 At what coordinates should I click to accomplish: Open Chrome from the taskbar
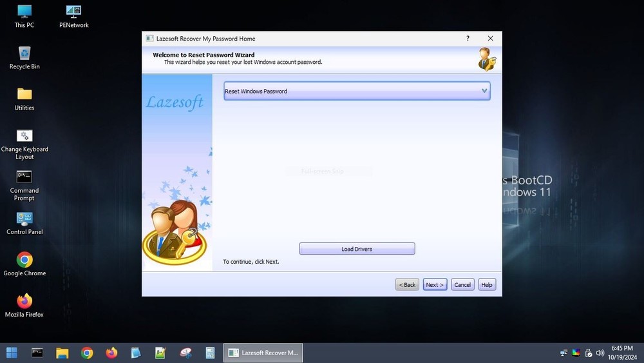[87, 353]
